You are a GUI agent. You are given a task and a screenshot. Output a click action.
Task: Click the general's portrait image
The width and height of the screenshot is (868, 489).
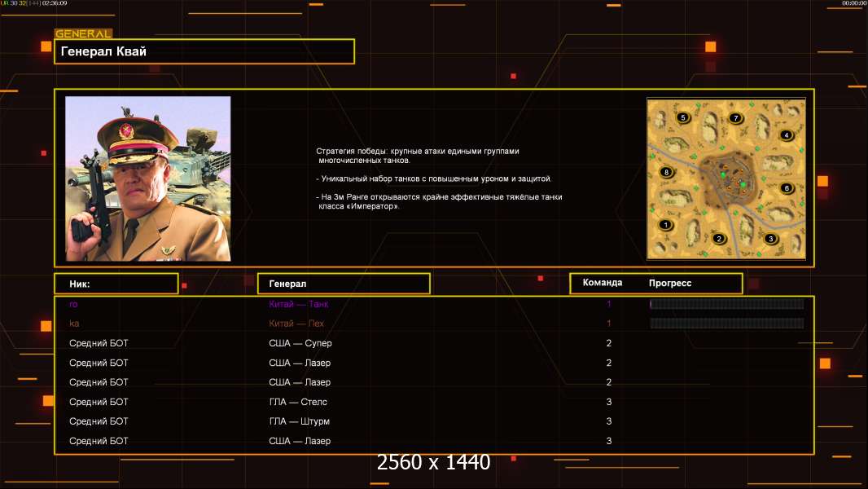(148, 178)
